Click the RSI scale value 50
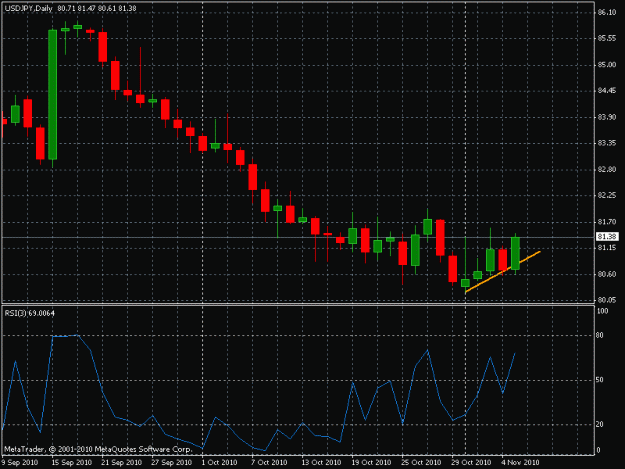The height and width of the screenshot is (469, 625). click(599, 380)
